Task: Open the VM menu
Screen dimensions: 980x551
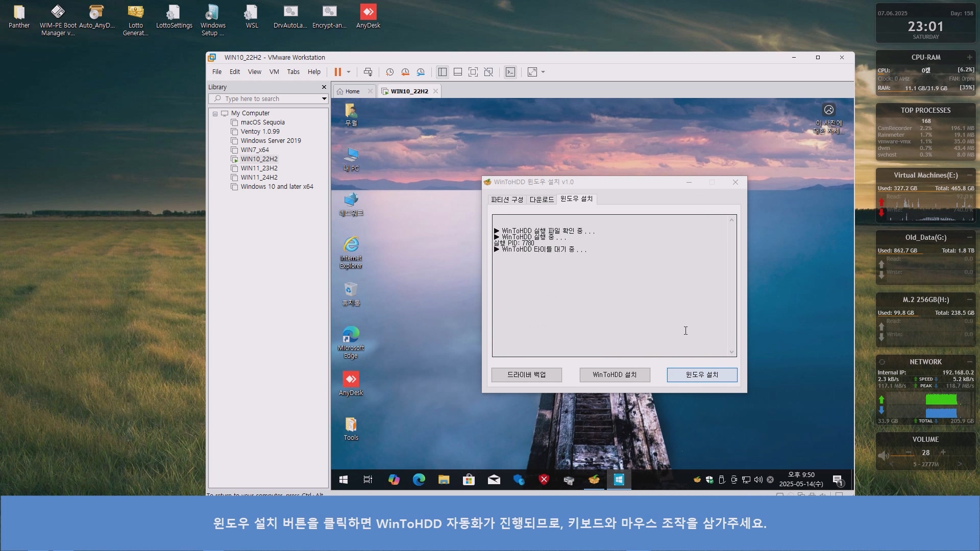Action: 274,72
